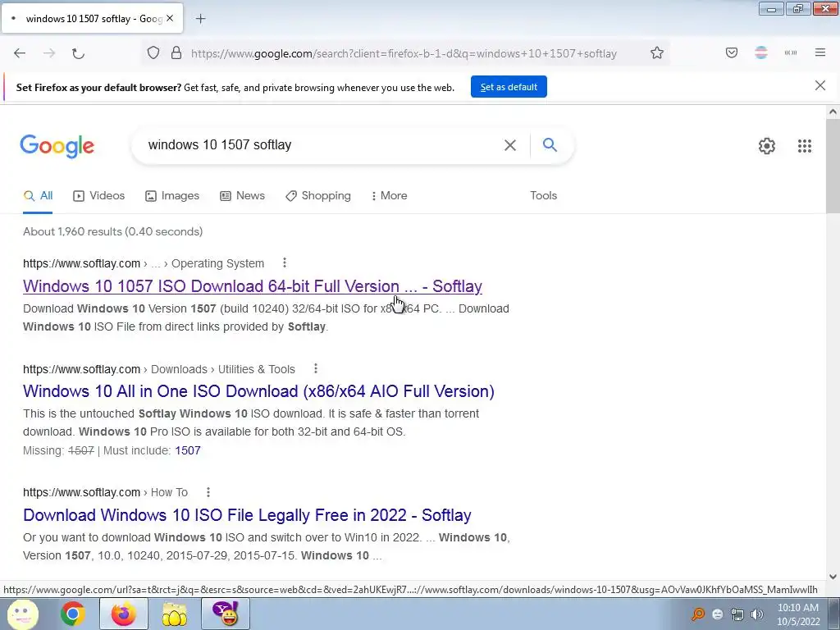Click the site security padlock icon
This screenshot has width=840, height=630.
pyautogui.click(x=176, y=52)
